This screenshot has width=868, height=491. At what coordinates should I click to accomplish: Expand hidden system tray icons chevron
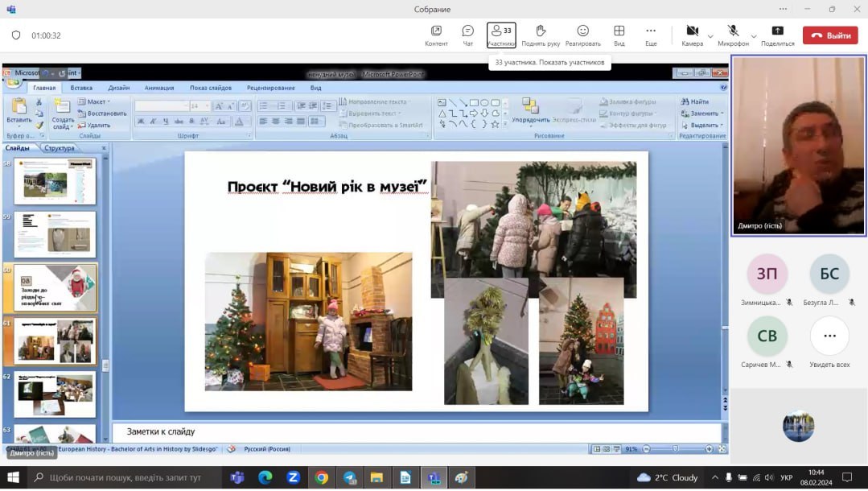714,477
